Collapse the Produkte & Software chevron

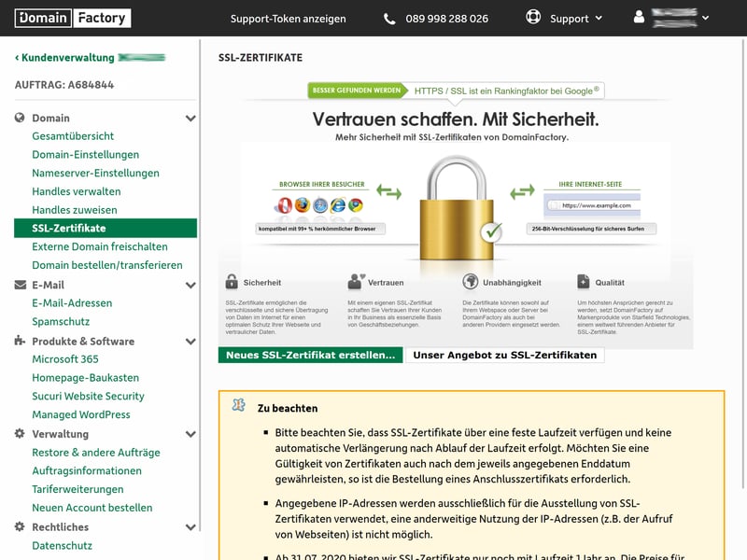click(190, 342)
